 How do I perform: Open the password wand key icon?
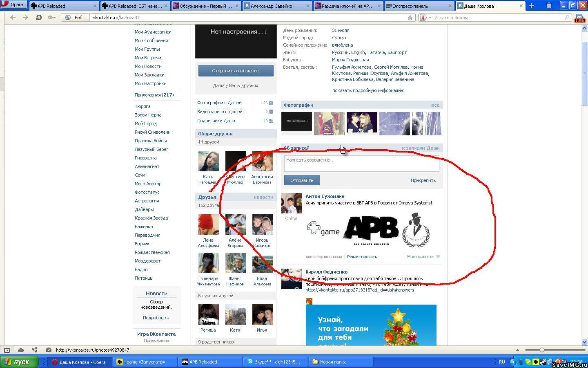(51, 18)
